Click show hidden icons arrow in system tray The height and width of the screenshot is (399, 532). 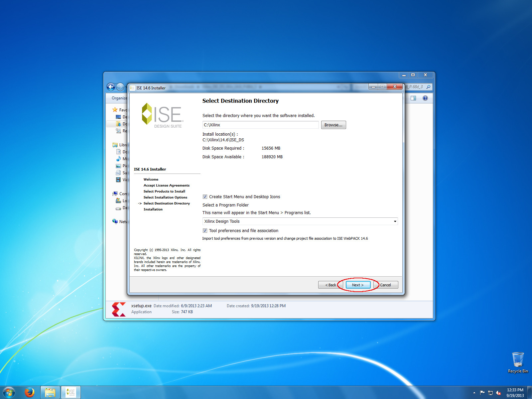coord(475,392)
